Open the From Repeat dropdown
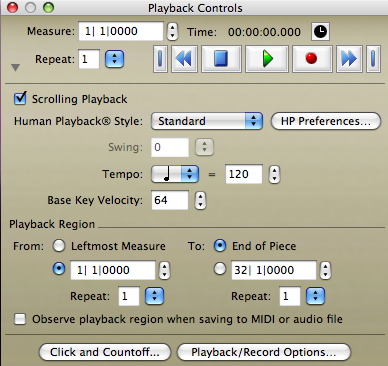The height and width of the screenshot is (366, 388). (x=154, y=296)
